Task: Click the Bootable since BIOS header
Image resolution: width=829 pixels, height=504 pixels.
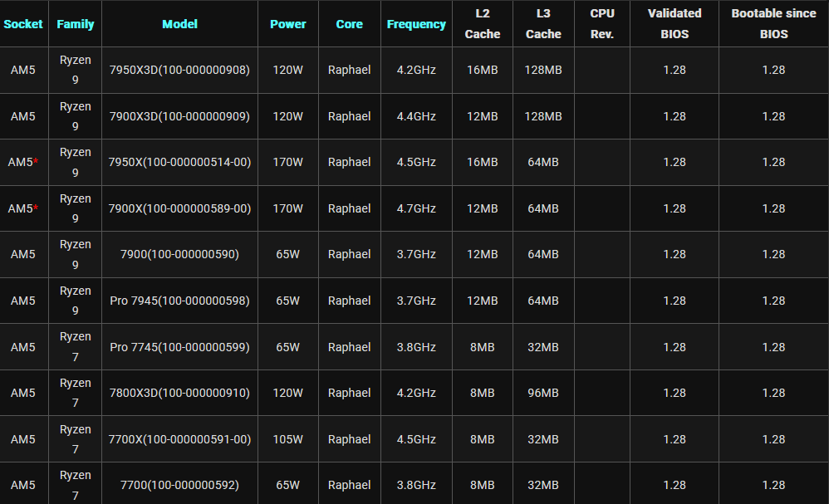Action: coord(773,24)
